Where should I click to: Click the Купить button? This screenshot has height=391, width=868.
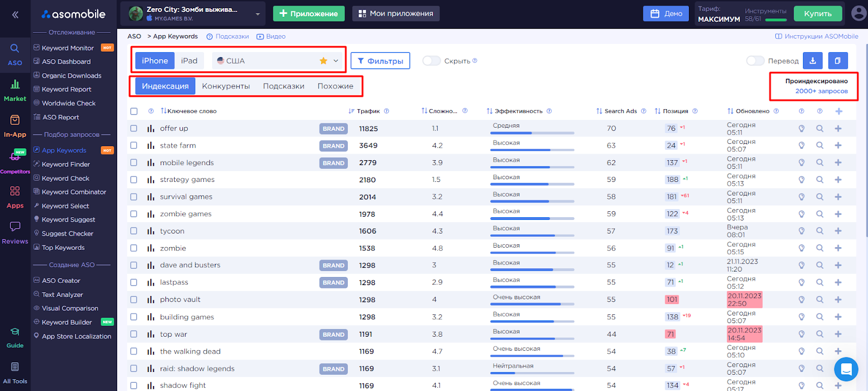[x=818, y=14]
